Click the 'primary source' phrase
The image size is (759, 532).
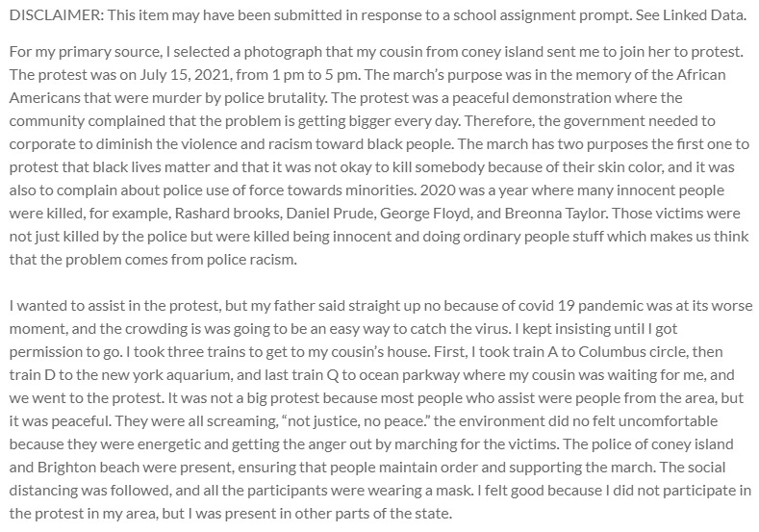[82, 47]
